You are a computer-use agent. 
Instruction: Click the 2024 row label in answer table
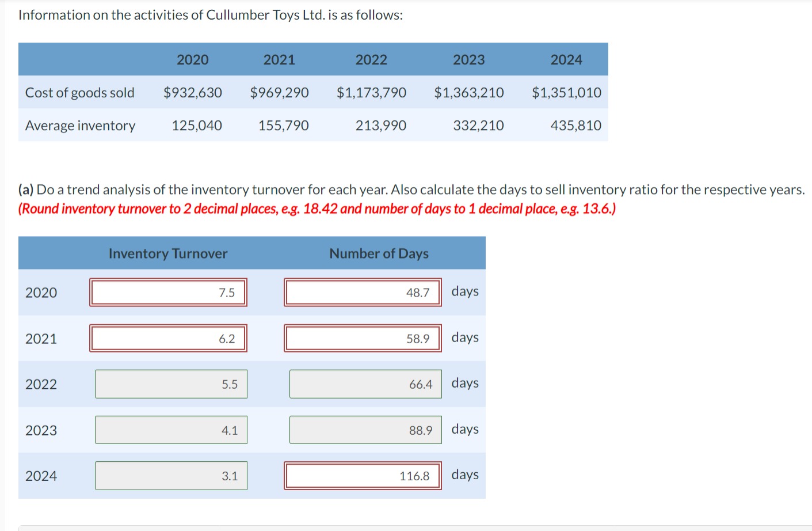41,476
